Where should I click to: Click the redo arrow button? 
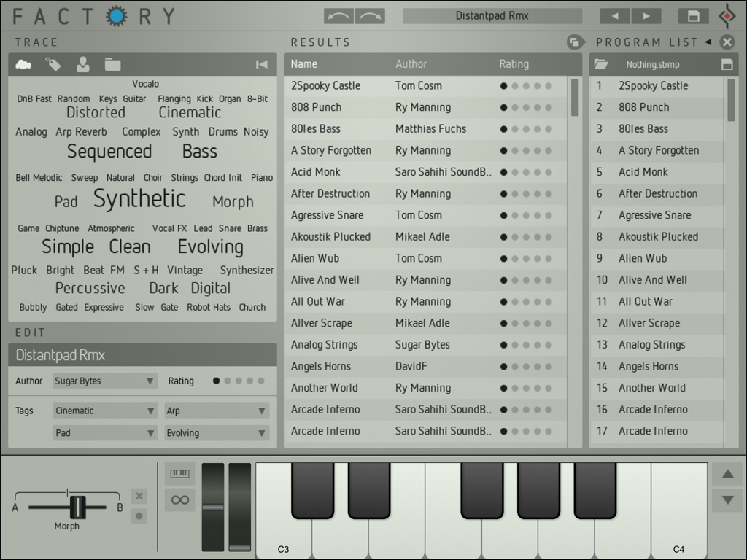(x=370, y=16)
